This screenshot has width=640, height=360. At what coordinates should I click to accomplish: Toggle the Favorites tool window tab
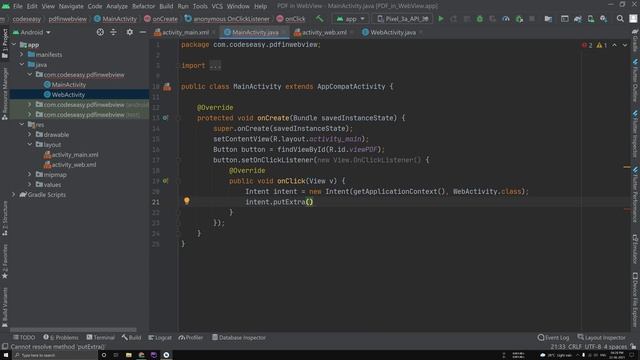[x=5, y=261]
